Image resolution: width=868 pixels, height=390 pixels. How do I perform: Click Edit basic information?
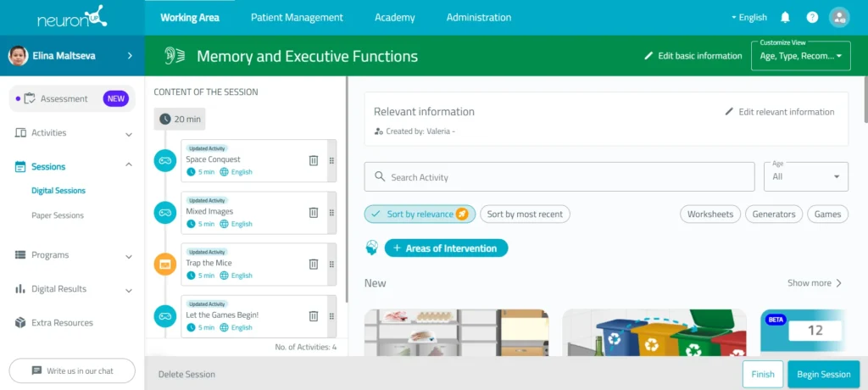pyautogui.click(x=693, y=55)
